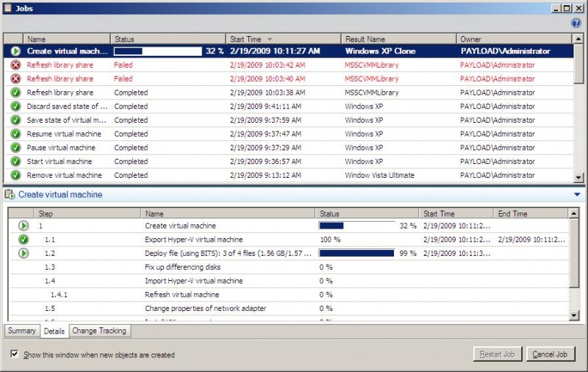Click the 32% progress bar of the running job
The height and width of the screenshot is (372, 588).
pyautogui.click(x=158, y=51)
